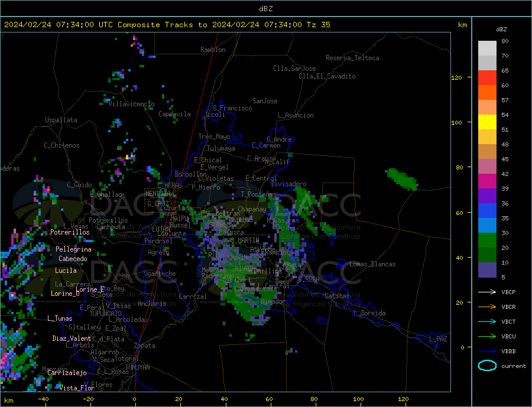Click the Cabecedo map label

[73, 259]
